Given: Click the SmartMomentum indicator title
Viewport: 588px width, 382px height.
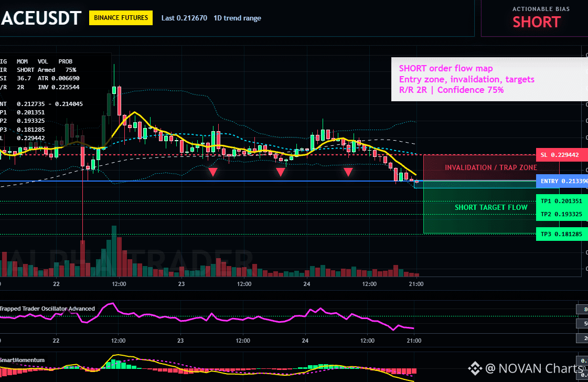Looking at the screenshot, I should click(22, 360).
